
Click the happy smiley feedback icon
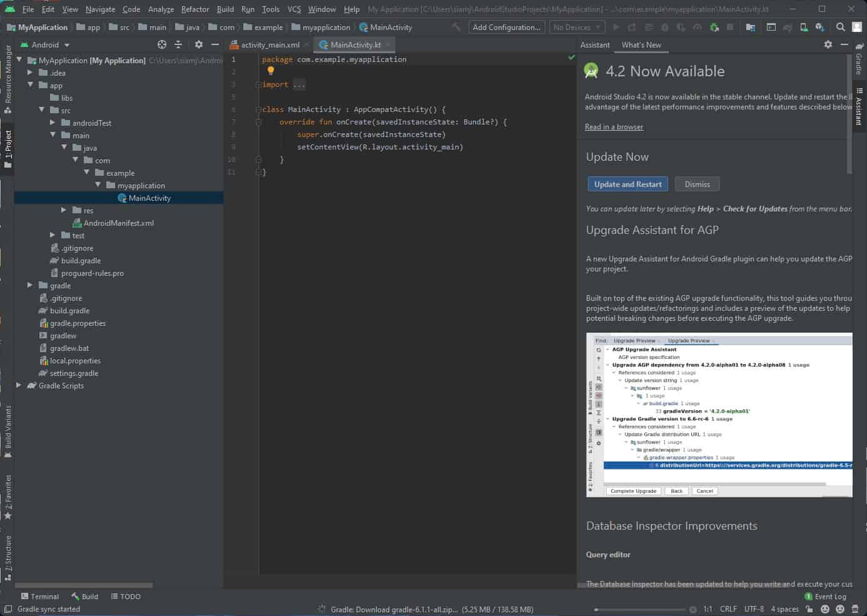click(825, 608)
